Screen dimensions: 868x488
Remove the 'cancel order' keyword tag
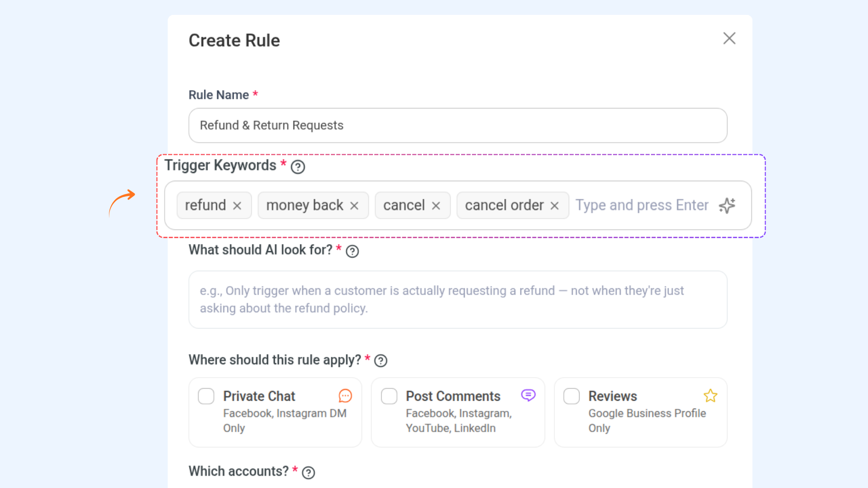[x=554, y=206]
